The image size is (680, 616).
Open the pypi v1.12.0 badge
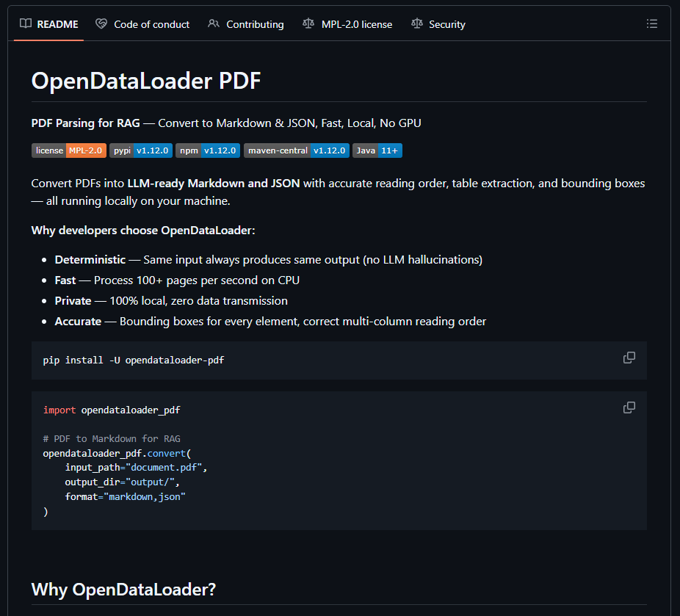(x=141, y=151)
